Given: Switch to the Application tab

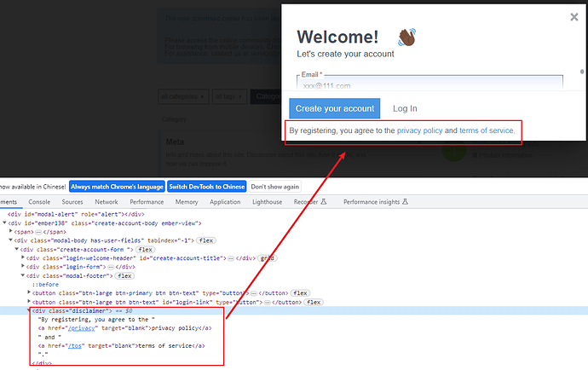Looking at the screenshot, I should point(225,202).
